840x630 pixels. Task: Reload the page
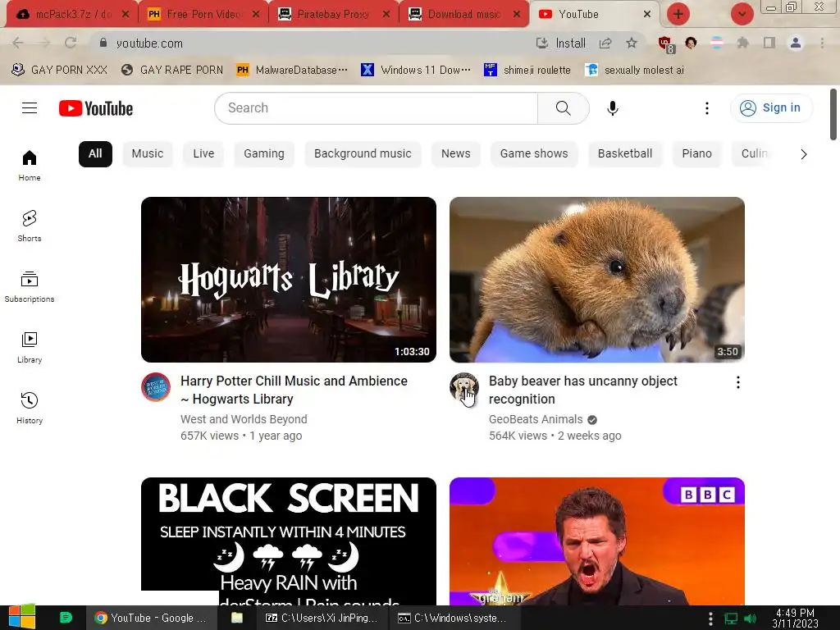[x=71, y=43]
